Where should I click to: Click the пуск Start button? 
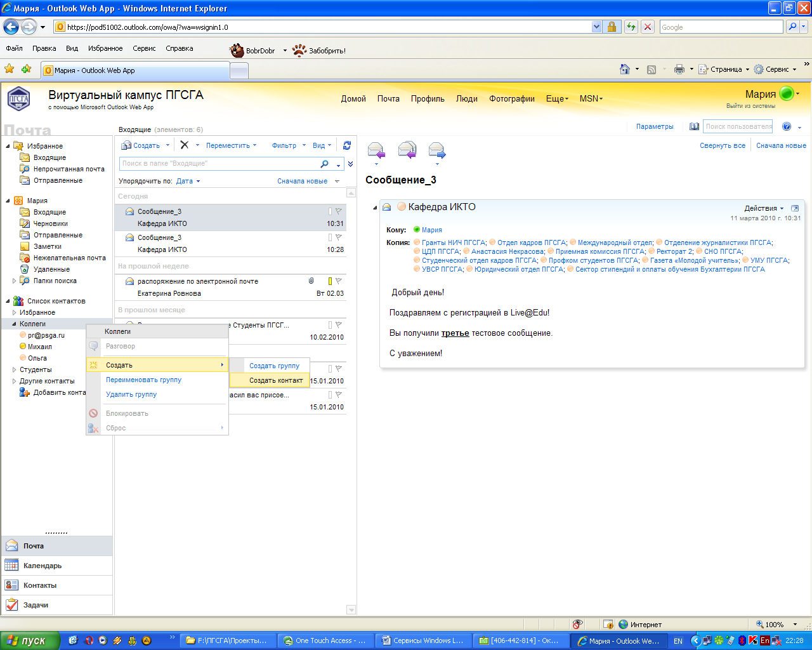30,640
